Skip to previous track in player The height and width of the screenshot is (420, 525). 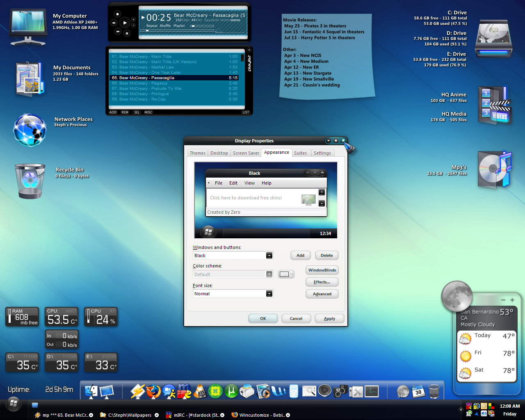tap(114, 23)
